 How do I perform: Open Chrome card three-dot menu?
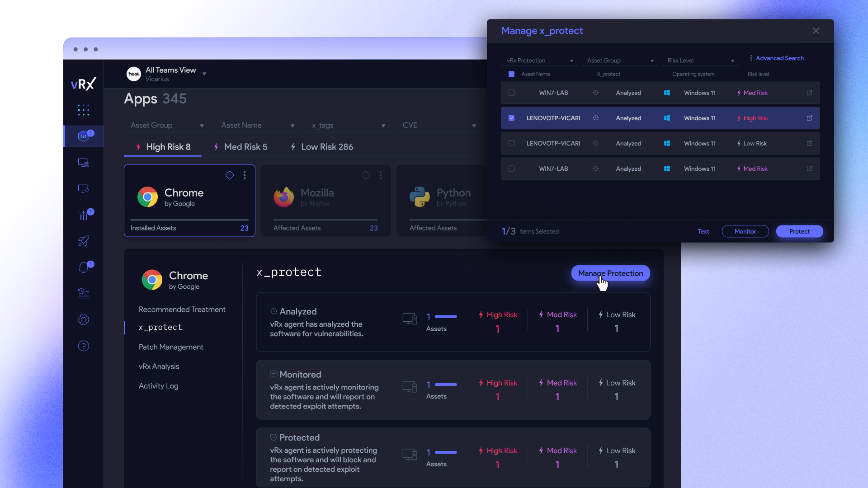[x=245, y=175]
